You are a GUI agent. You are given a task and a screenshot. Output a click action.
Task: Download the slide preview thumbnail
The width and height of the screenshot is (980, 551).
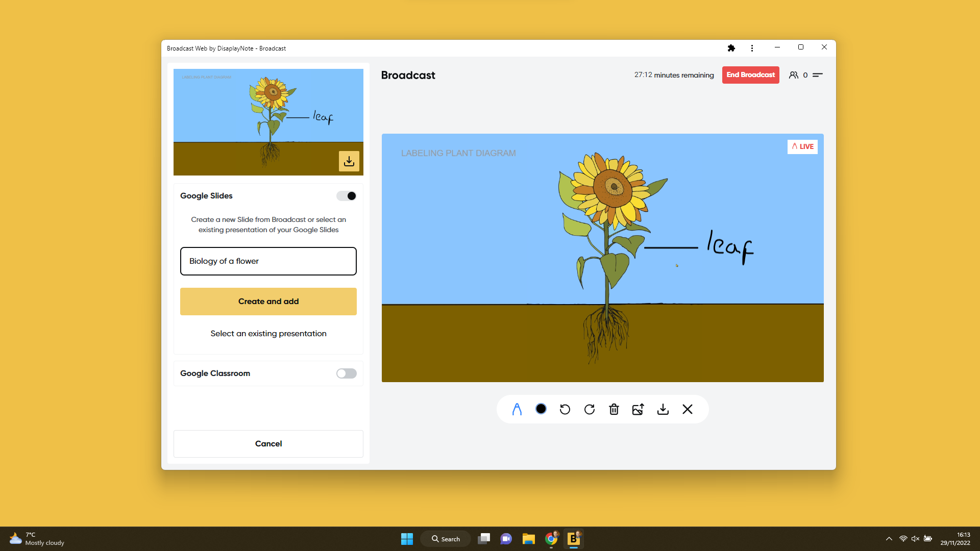[x=349, y=161]
